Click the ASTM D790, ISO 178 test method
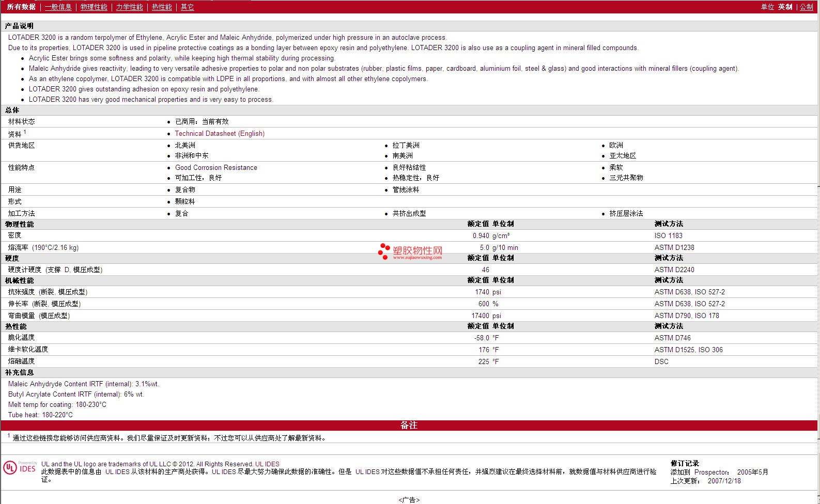This screenshot has width=820, height=504. [687, 316]
